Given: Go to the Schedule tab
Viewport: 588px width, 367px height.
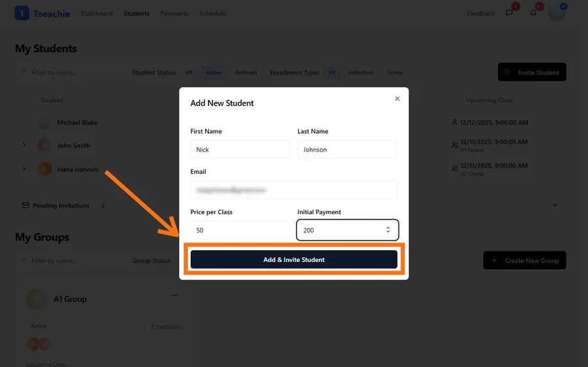Looking at the screenshot, I should [x=212, y=13].
